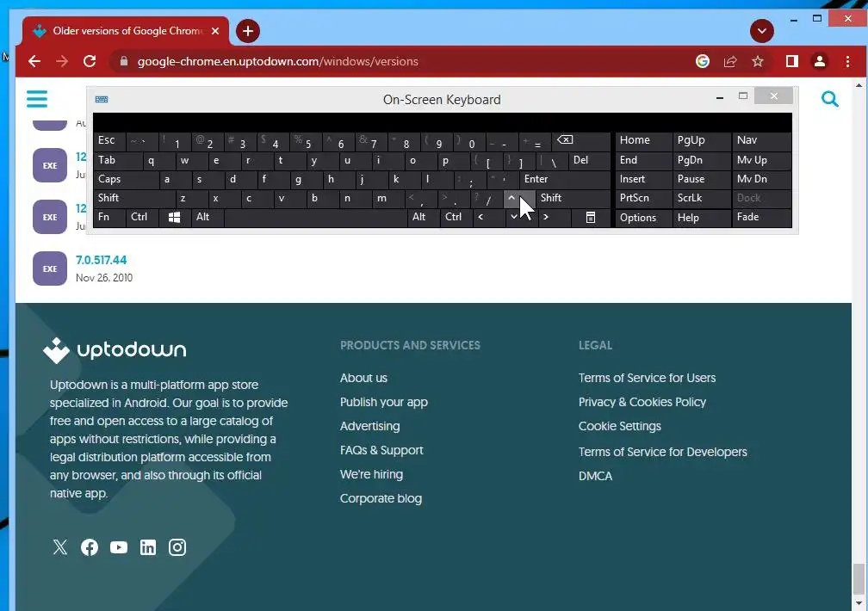Screen dimensions: 868x611
Task: Click the right arrow key
Action: point(555,218)
